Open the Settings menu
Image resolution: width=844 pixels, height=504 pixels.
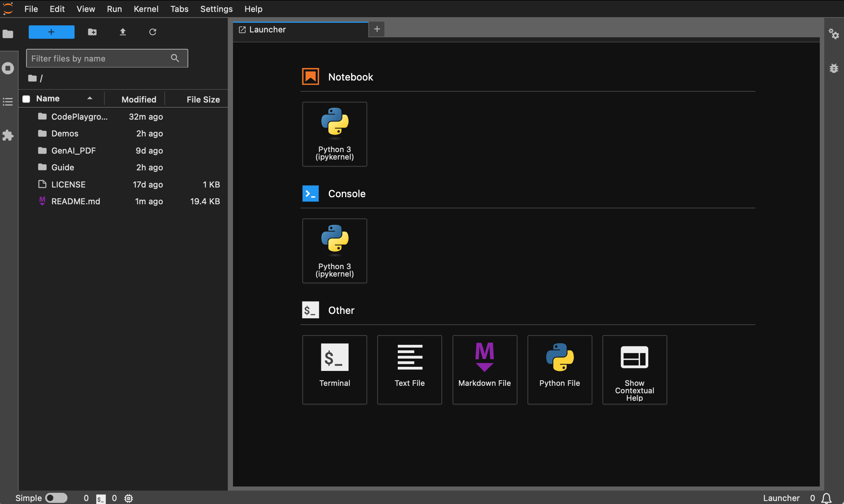point(216,9)
